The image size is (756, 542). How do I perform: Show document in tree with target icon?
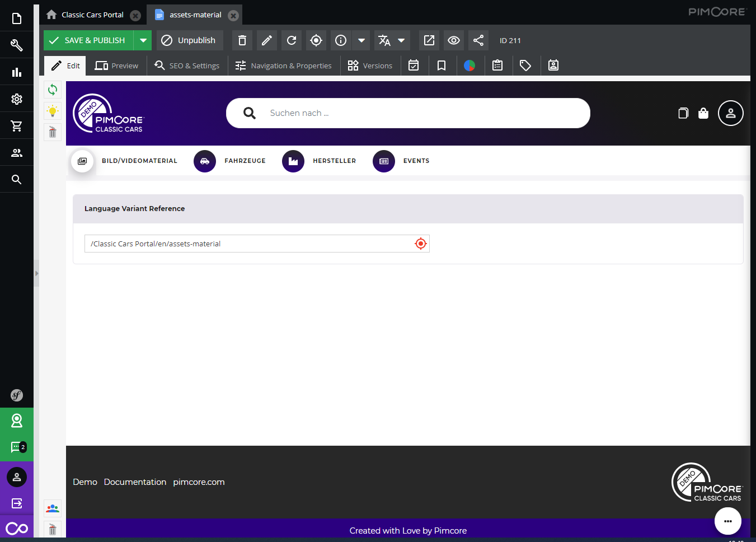click(316, 40)
